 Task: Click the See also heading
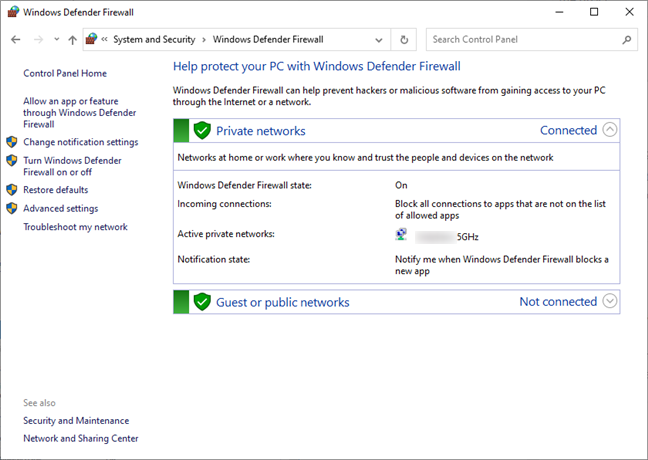coord(39,403)
